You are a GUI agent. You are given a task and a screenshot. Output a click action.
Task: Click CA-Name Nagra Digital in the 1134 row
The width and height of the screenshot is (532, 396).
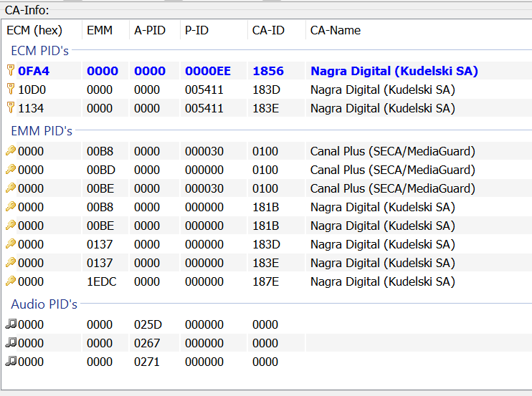coord(383,108)
